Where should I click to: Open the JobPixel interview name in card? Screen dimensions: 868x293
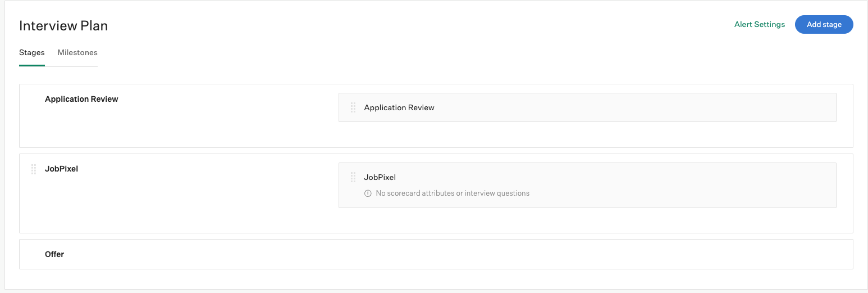tap(380, 177)
